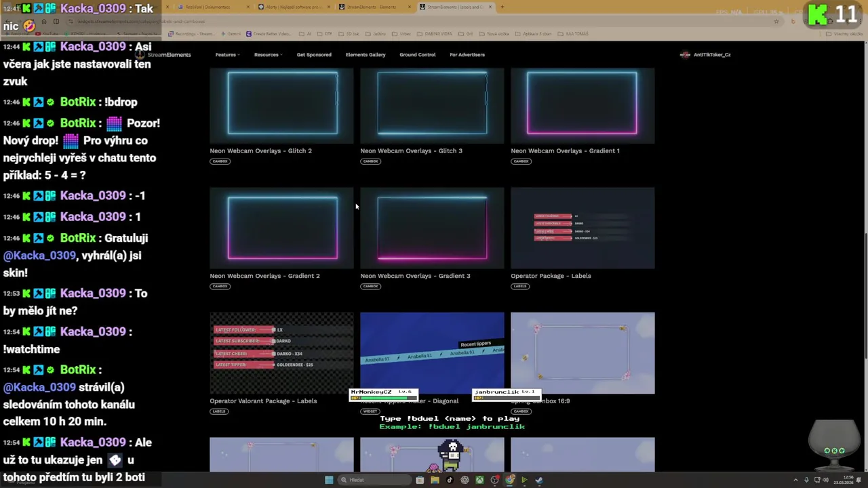Open Neon Webcam Overlays Gradient 1 thumbnail
The image size is (868, 488).
point(583,106)
